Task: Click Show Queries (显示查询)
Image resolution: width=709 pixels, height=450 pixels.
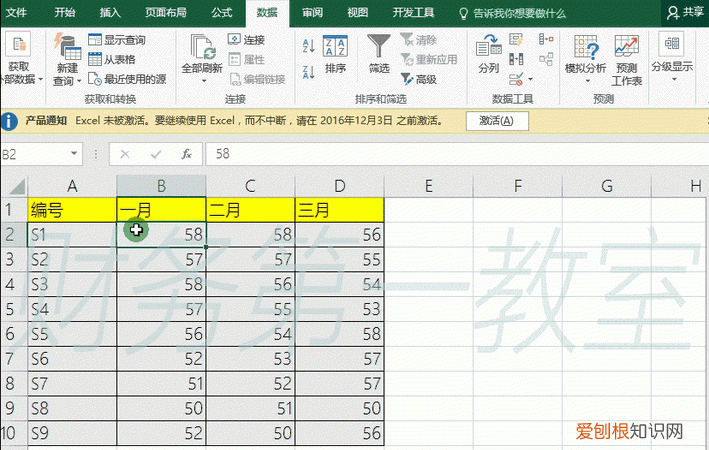Action: click(x=117, y=40)
